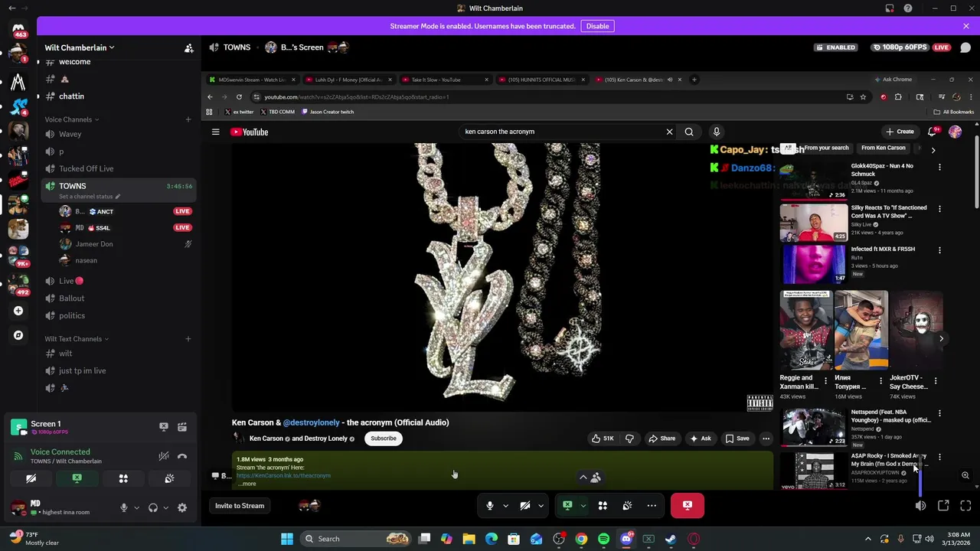This screenshot has width=980, height=551.
Task: Select nasean in TOWNS channel
Action: [86, 260]
